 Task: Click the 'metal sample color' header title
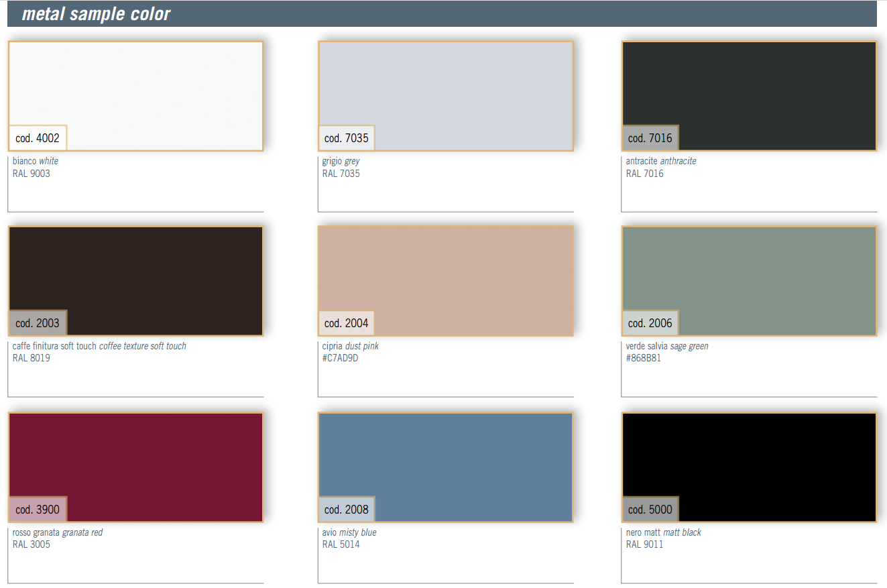coord(96,14)
